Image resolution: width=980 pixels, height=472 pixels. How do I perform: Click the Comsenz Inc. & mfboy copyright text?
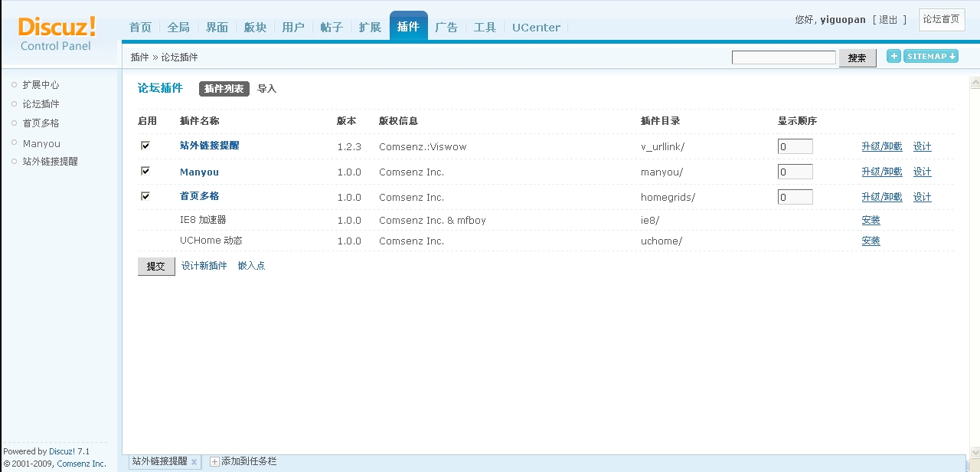(x=433, y=220)
